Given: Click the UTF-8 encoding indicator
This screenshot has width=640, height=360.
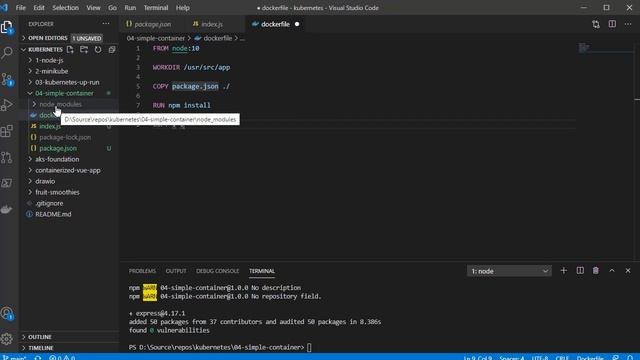Looking at the screenshot, I should tap(540, 357).
